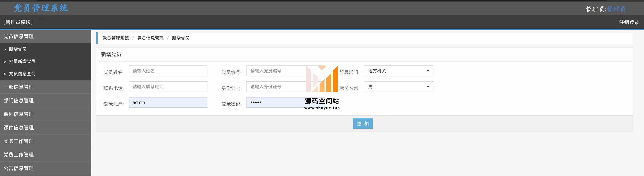Click the [管理员模块] label
The image size is (644, 176).
pos(18,22)
